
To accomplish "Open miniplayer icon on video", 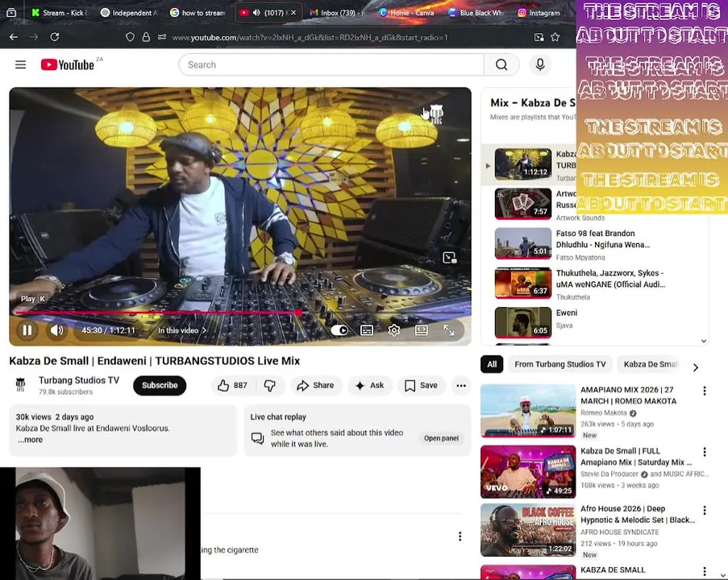I will [449, 258].
